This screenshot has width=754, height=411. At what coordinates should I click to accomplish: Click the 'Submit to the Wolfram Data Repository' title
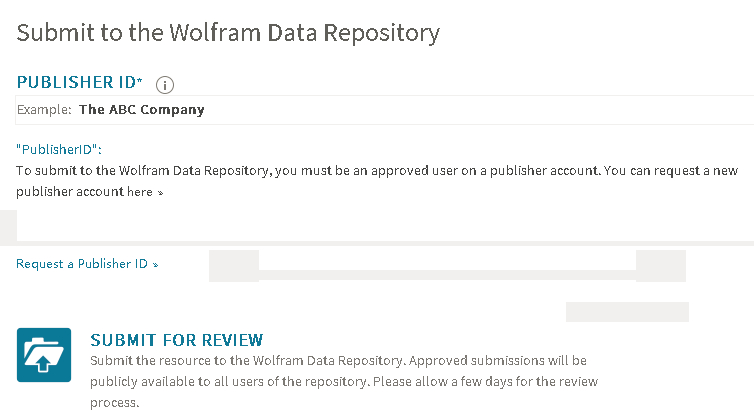tap(228, 32)
